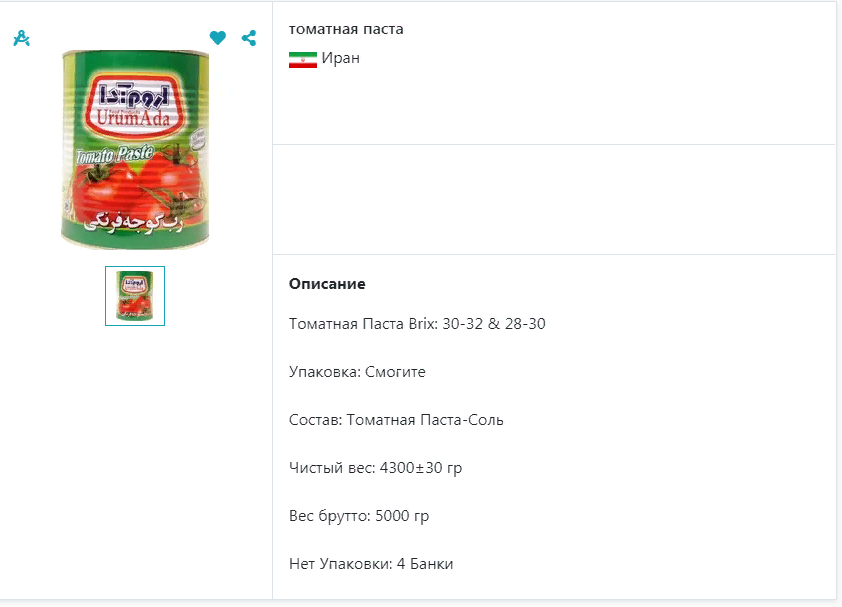Click the Вес брутто 5000 гр line
The width and height of the screenshot is (842, 607).
click(x=359, y=516)
